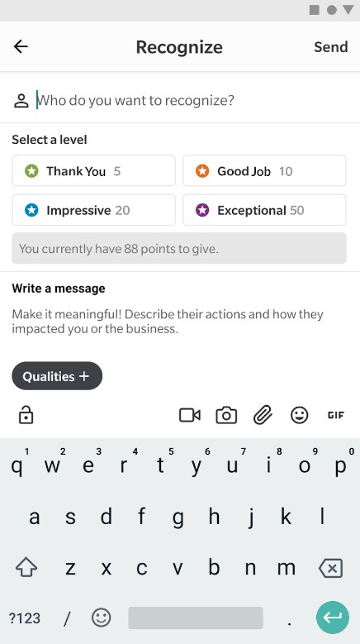Choose the Impressive 20 level

94,210
